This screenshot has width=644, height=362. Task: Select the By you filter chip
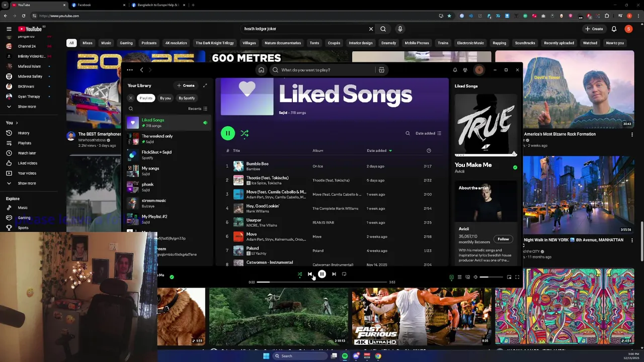coord(165,98)
